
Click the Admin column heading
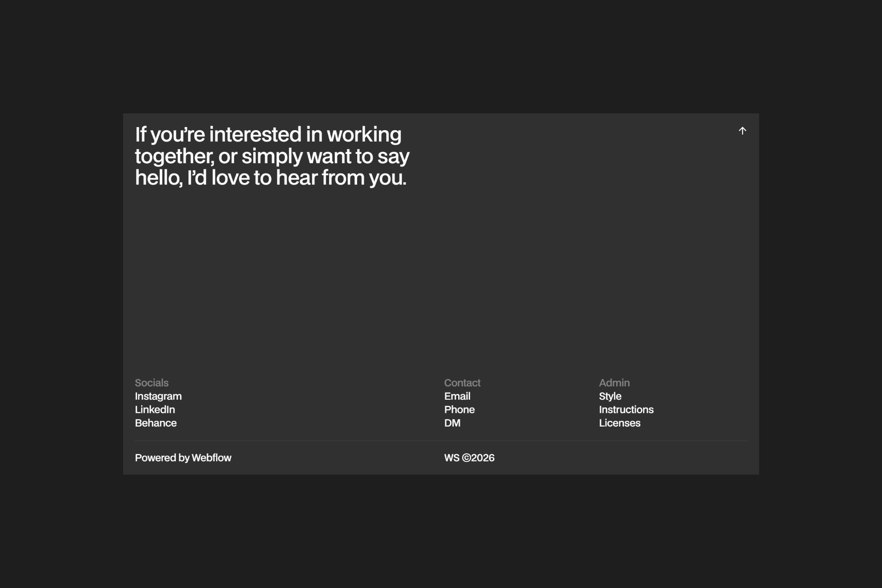click(614, 383)
